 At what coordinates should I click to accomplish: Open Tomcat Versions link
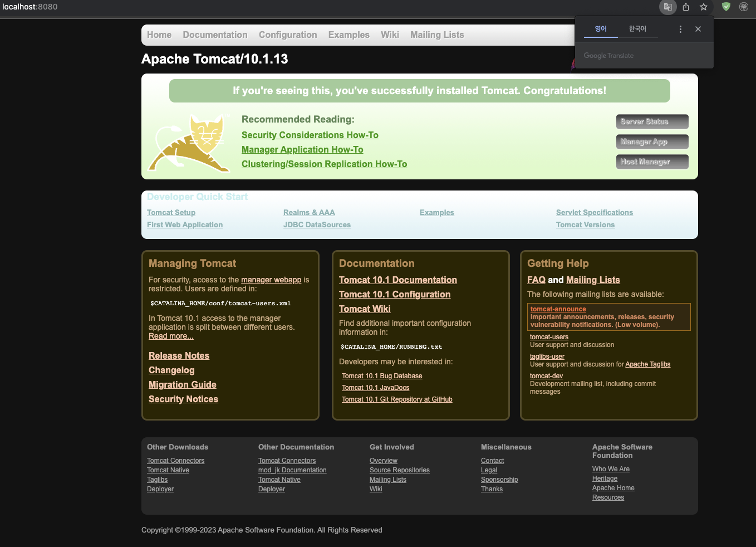coord(585,224)
